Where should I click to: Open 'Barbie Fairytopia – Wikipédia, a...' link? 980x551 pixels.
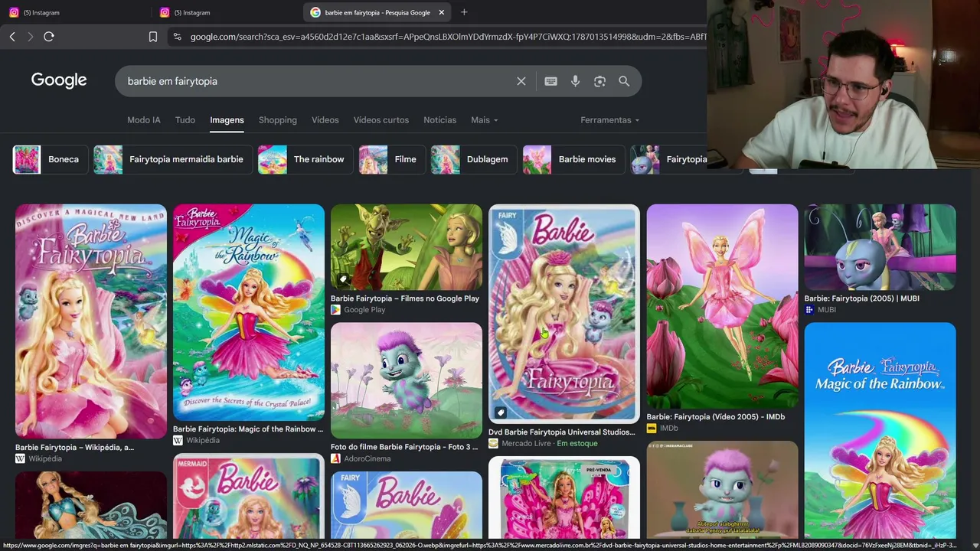click(75, 448)
